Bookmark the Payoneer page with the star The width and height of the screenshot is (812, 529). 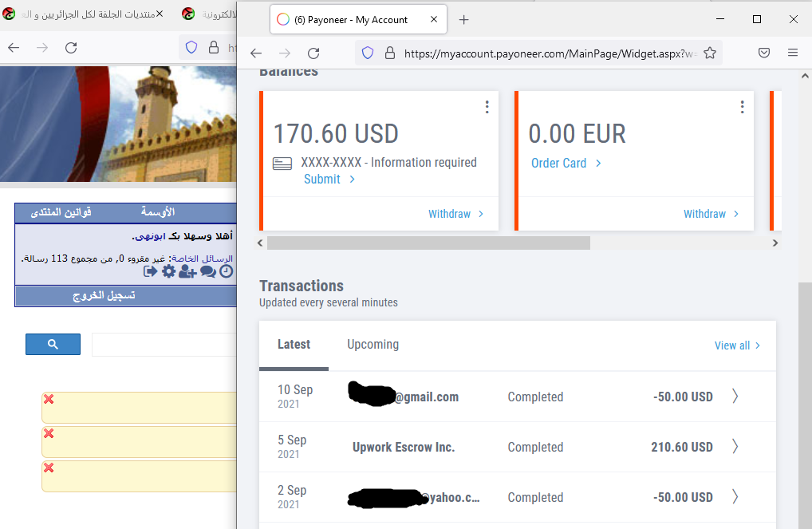710,53
